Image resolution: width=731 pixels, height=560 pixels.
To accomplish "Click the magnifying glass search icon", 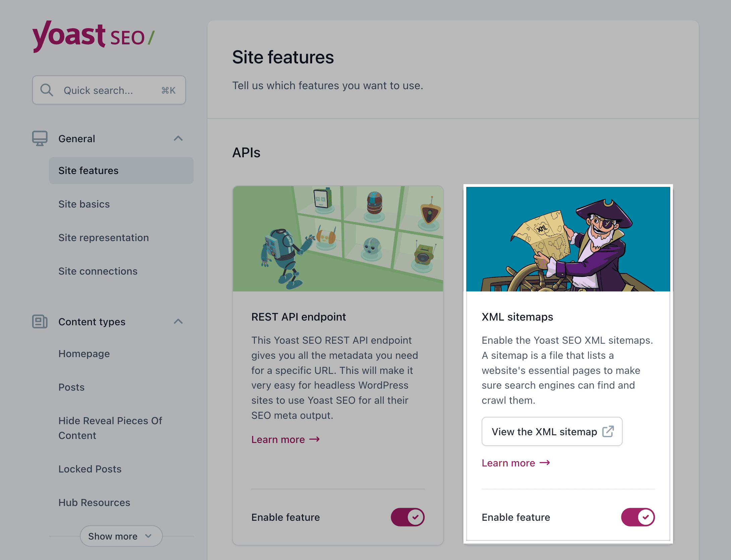I will click(47, 90).
